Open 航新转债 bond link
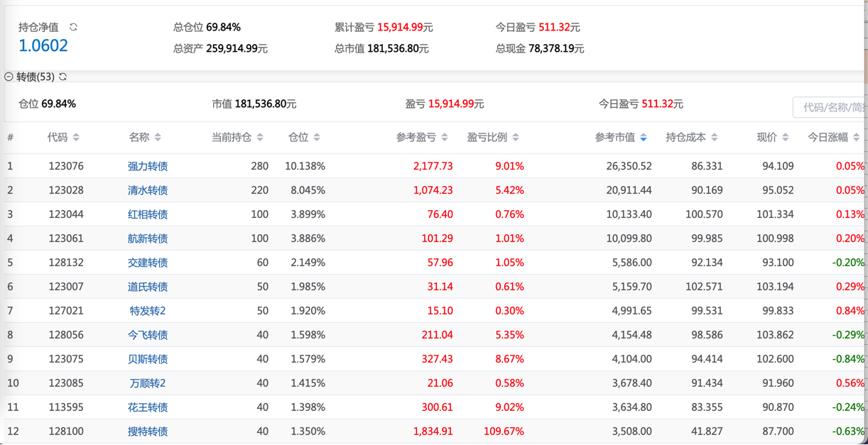The image size is (868, 445). pos(148,238)
